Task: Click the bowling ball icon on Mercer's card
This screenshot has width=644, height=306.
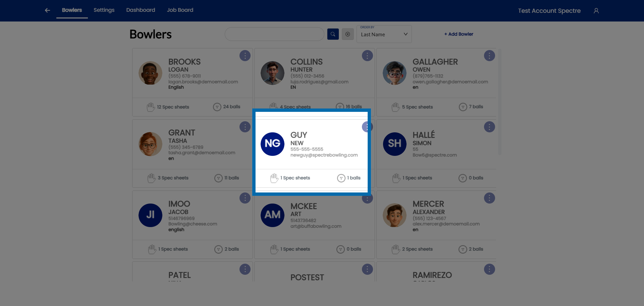Action: pos(463,249)
